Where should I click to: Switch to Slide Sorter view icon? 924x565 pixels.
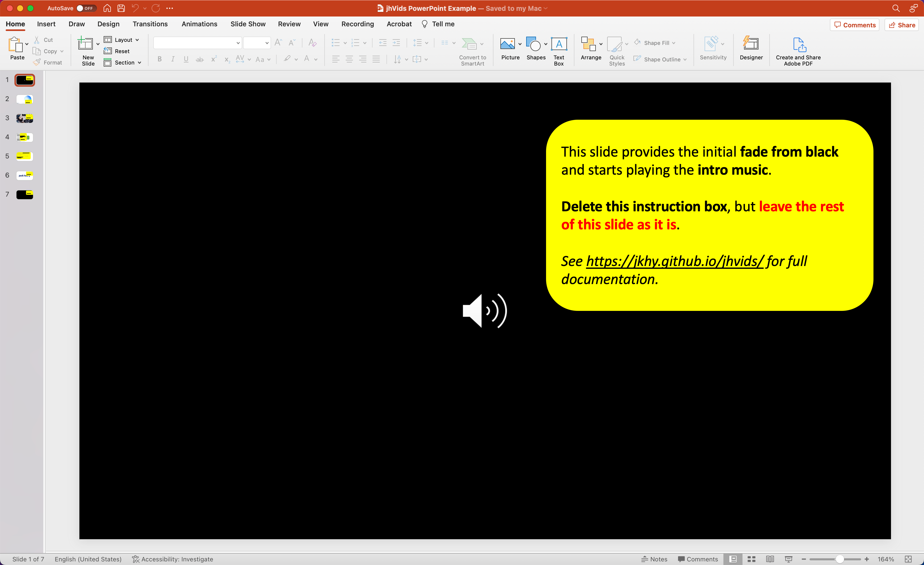pos(752,559)
